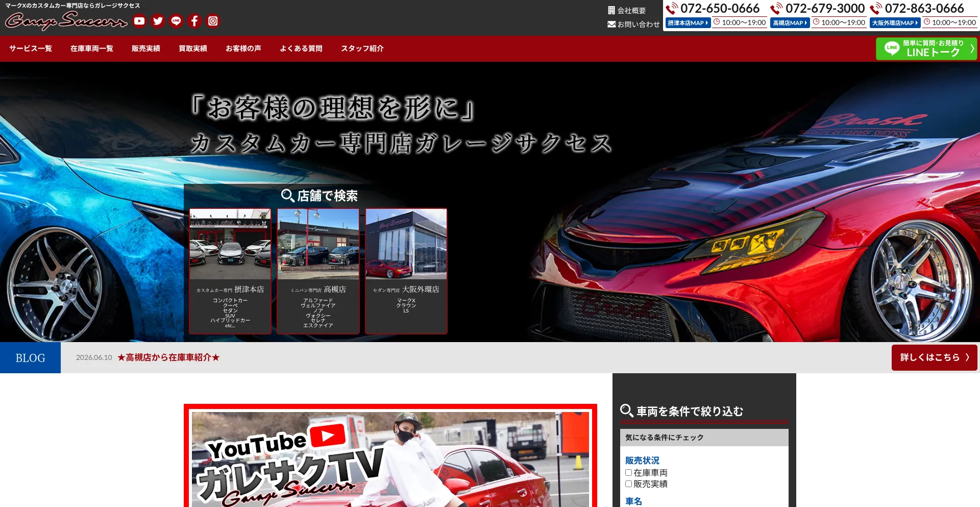The image size is (980, 507).
Task: Check the 販売実績 checkbox in filter panel
Action: click(x=628, y=484)
